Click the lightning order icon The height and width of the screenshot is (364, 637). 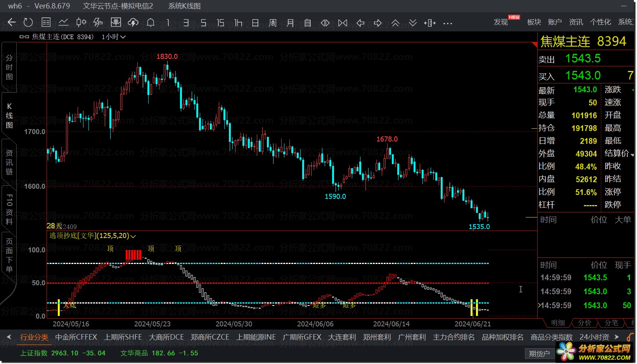pyautogui.click(x=98, y=22)
